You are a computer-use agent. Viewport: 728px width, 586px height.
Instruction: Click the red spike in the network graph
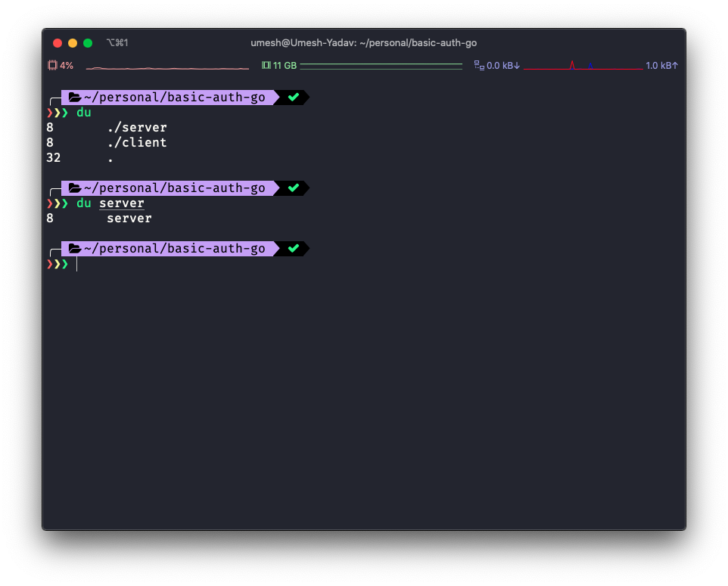tap(573, 65)
